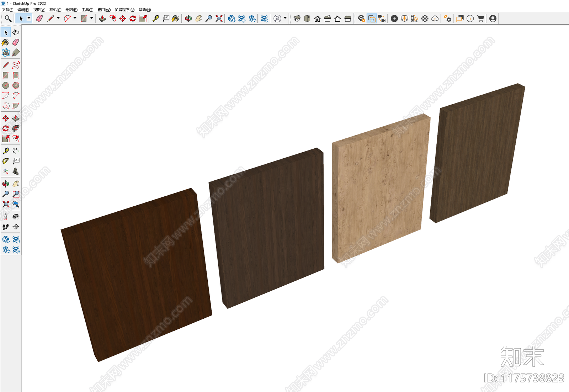Select the Polygon tool
569x392 pixels.
click(x=16, y=85)
